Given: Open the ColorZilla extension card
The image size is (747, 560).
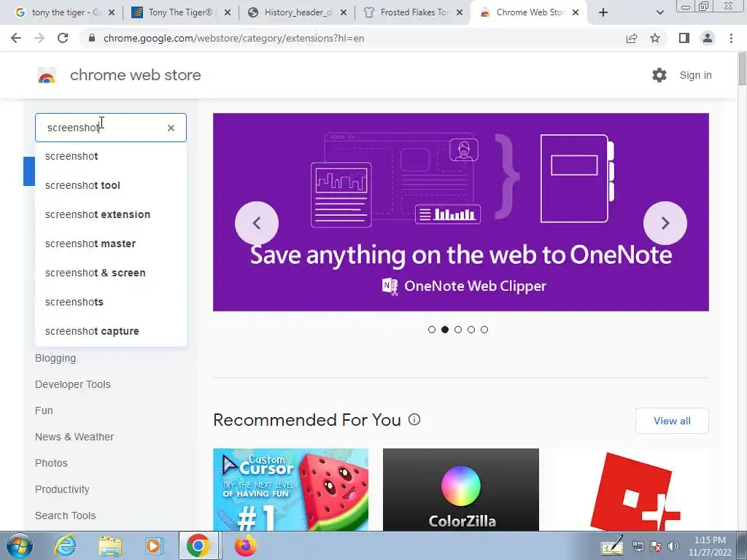Looking at the screenshot, I should pyautogui.click(x=461, y=489).
